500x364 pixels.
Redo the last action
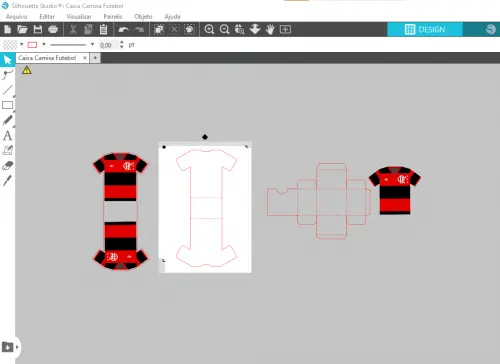coord(139,30)
